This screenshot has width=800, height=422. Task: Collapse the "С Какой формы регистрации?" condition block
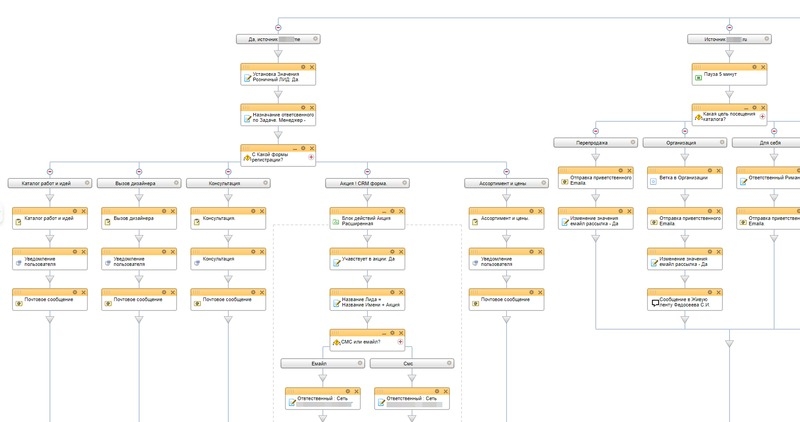pos(293,148)
